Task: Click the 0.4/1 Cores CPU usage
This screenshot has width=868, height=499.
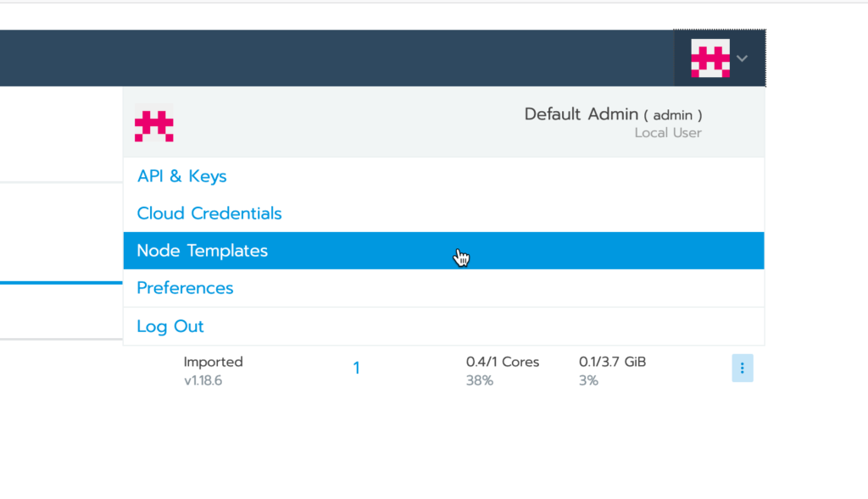Action: pos(503,362)
